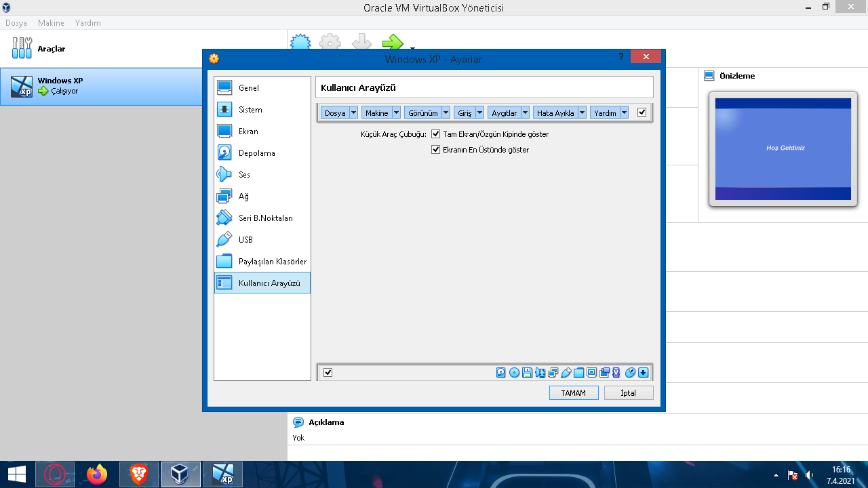Expand the Aygıtlar menu dropdown arrow
This screenshot has width=868, height=488.
[525, 113]
